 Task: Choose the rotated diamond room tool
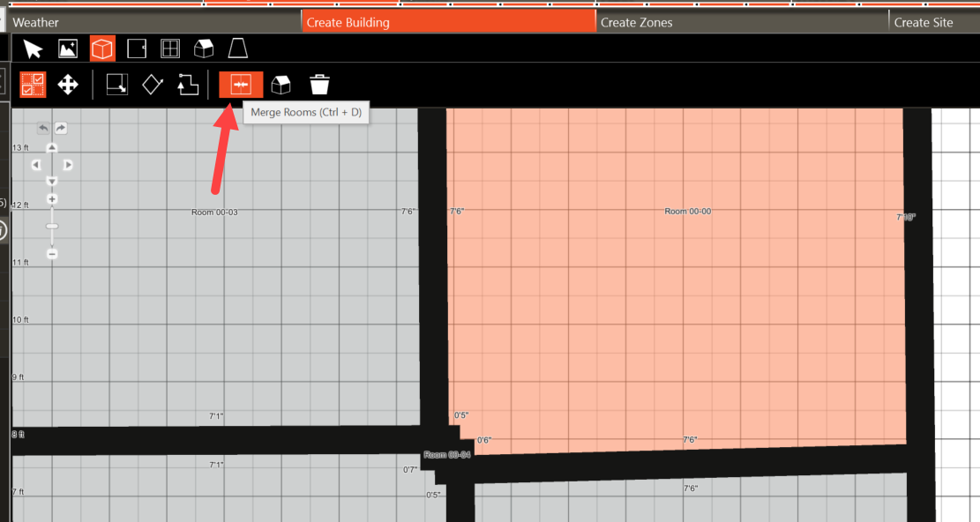[153, 85]
